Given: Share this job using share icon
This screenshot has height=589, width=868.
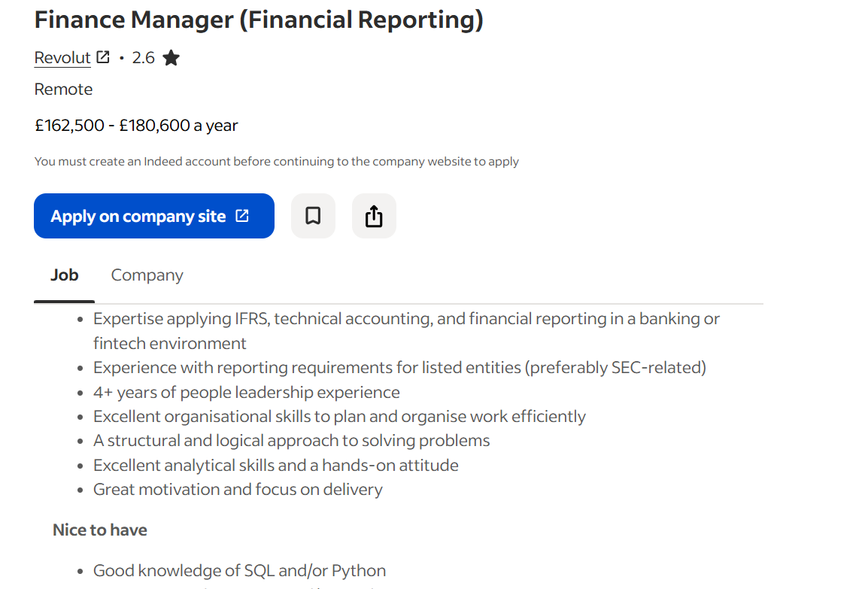Looking at the screenshot, I should 374,216.
